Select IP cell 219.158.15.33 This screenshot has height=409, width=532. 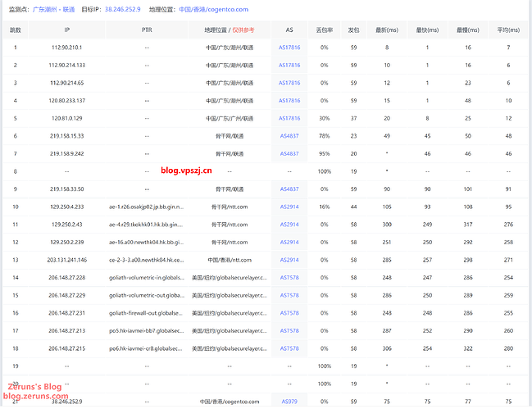click(x=67, y=136)
